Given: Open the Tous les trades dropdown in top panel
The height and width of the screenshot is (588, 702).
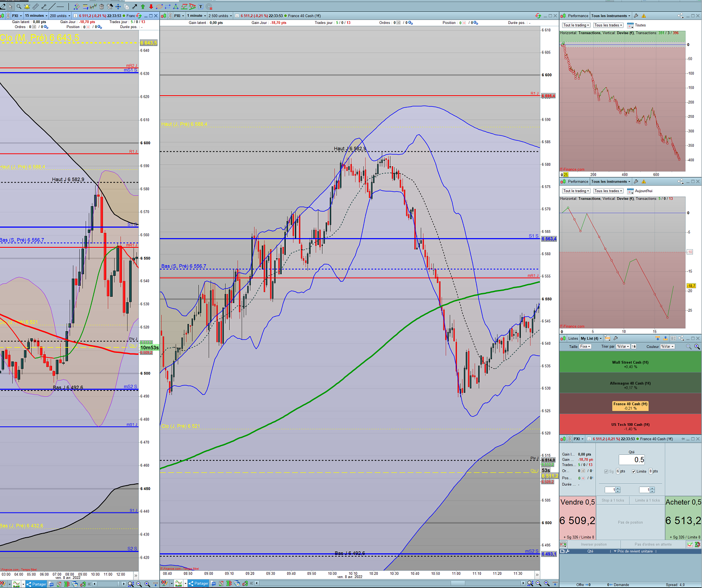Looking at the screenshot, I should (x=608, y=25).
